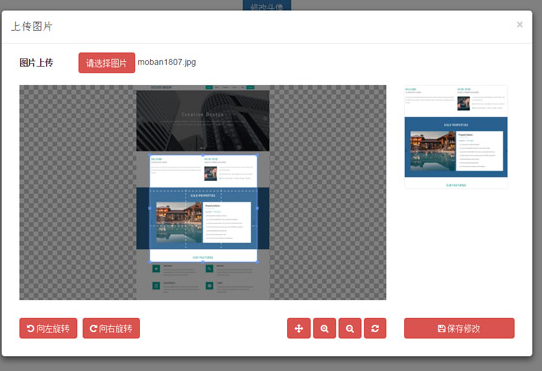Viewport: 542px width, 371px height.
Task: Click the crop box bottom-left corner handle
Action: pyautogui.click(x=150, y=262)
